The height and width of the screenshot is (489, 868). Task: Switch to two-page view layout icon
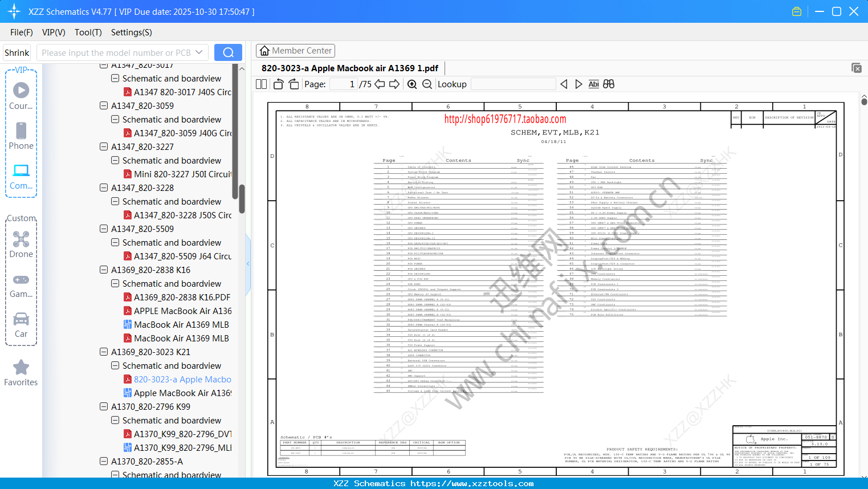tap(261, 84)
